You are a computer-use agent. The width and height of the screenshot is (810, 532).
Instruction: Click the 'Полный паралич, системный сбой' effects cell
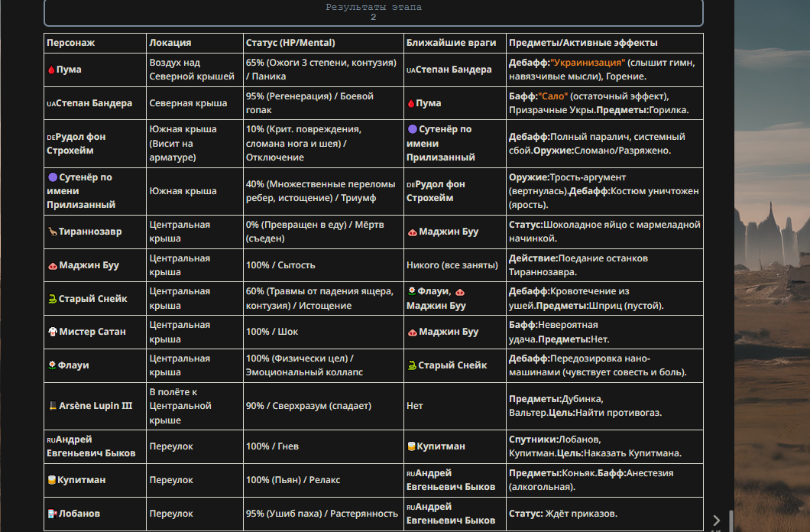pos(604,144)
